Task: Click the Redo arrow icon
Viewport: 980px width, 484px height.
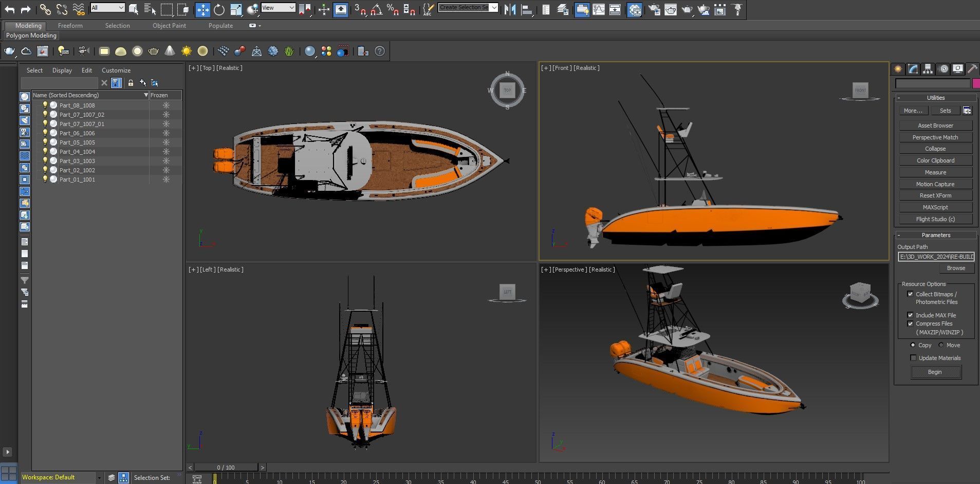Action: [x=26, y=9]
